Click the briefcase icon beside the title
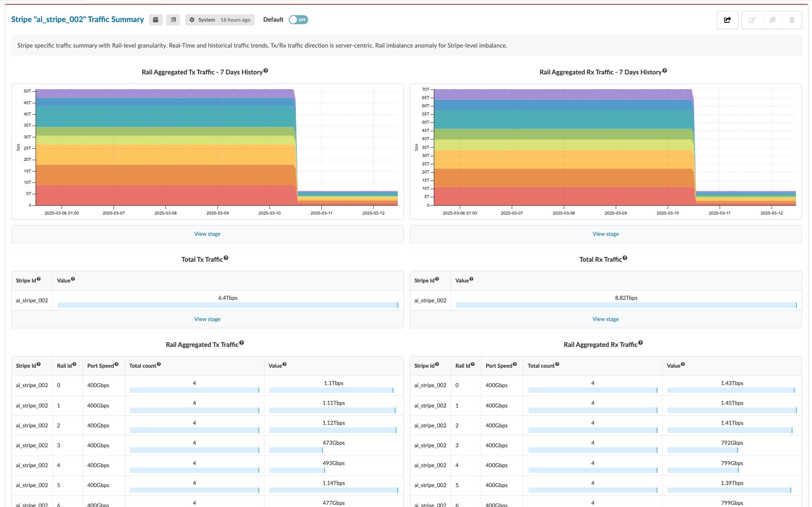Screen dimensions: 812x507 pyautogui.click(x=156, y=20)
